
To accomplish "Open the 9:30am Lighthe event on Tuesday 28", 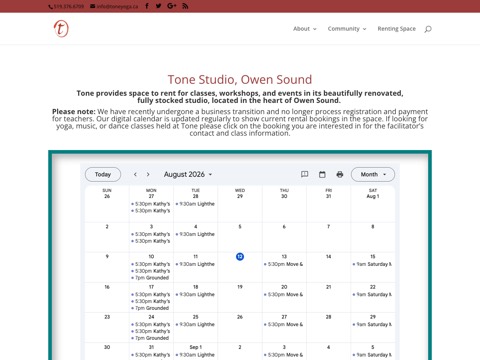I will [195, 204].
